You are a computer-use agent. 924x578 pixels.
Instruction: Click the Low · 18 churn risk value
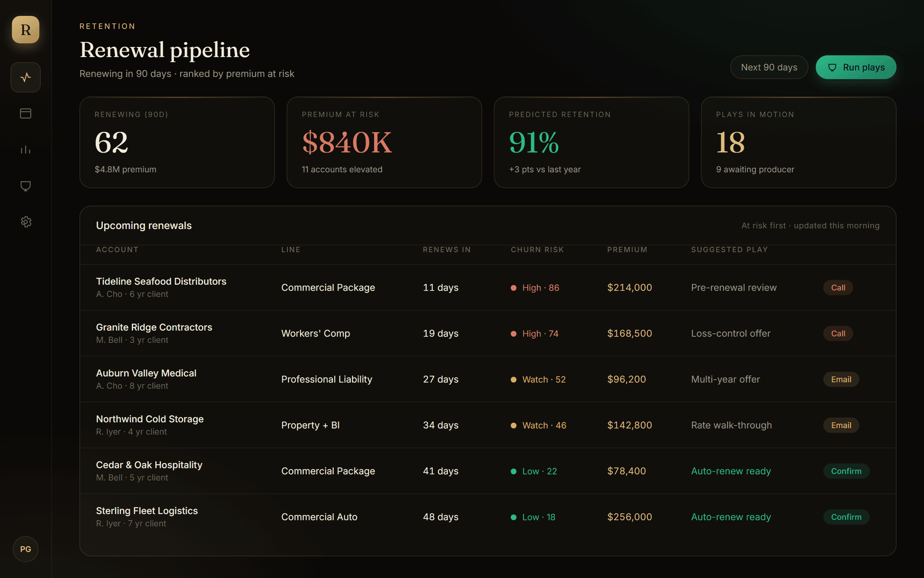533,517
